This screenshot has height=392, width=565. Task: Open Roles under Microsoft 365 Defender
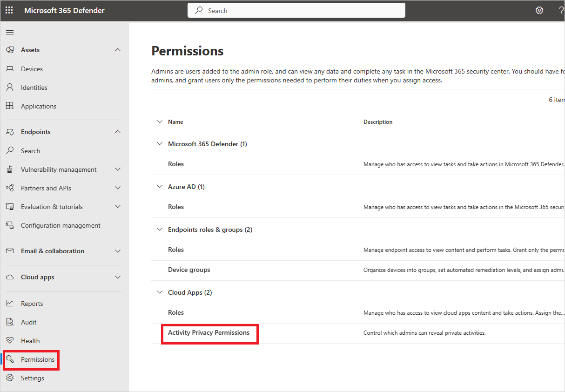[176, 164]
